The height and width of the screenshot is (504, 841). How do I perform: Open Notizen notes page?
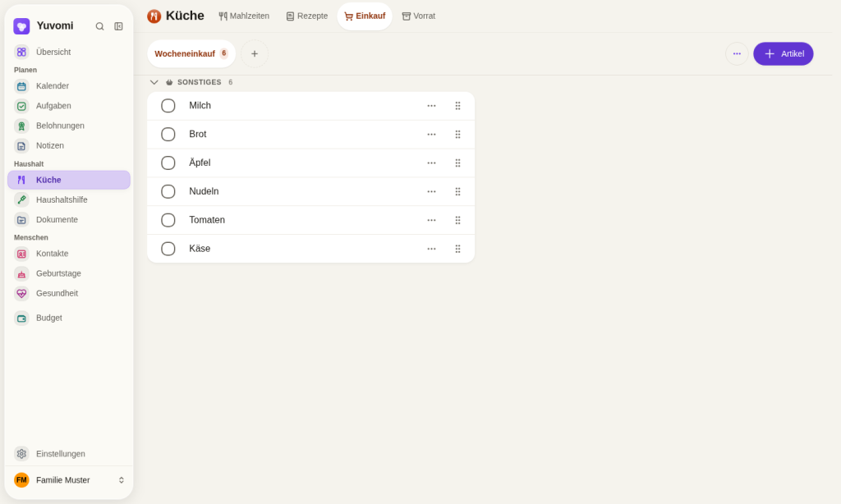pyautogui.click(x=69, y=145)
